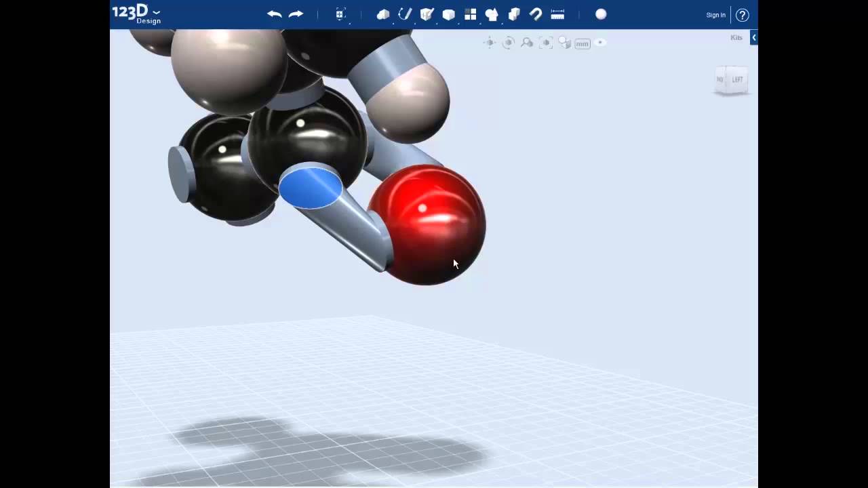Activate the Snap magnet tool

click(x=536, y=14)
